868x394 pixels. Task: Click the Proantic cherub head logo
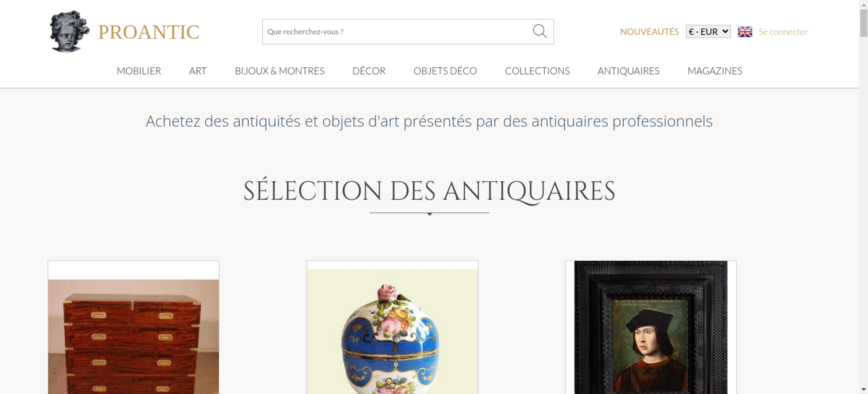pos(69,32)
